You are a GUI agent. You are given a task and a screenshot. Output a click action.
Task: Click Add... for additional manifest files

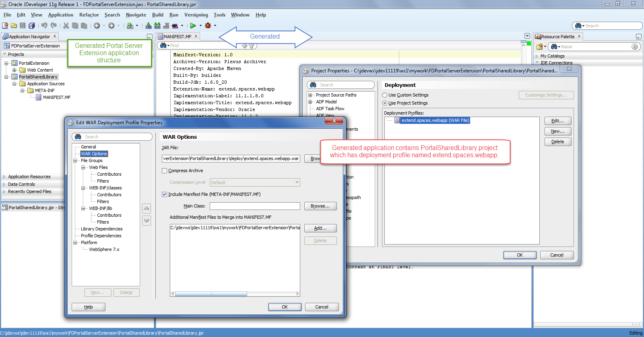tap(320, 228)
